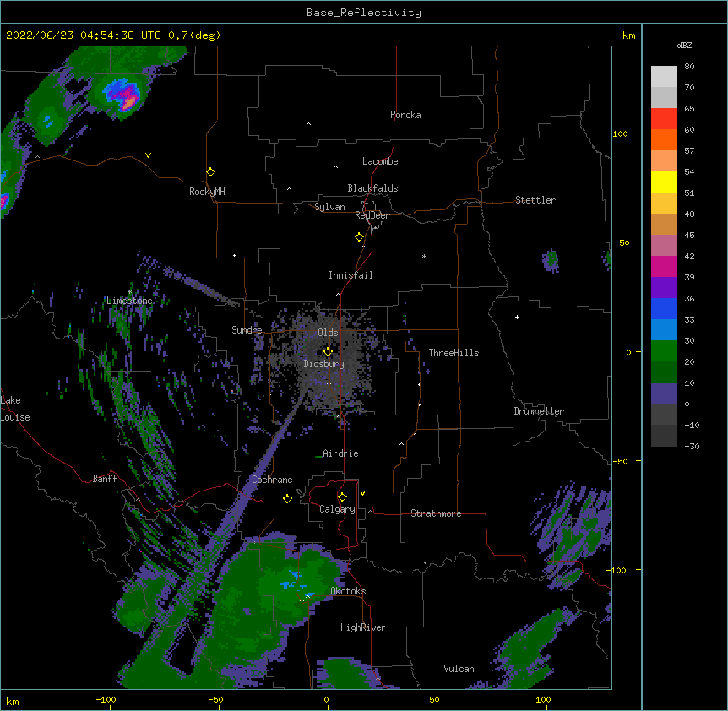Click the Calgary city label
Viewport: 728px width, 711px height.
tap(337, 509)
